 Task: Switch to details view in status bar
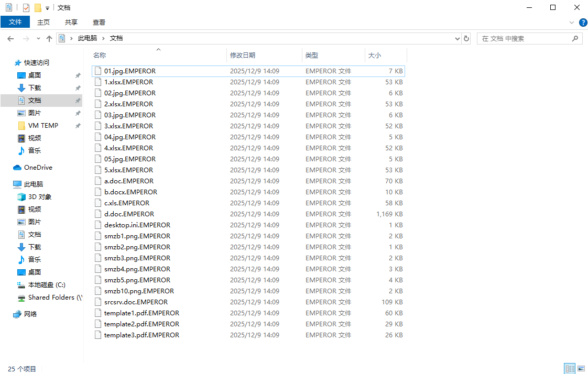click(569, 369)
